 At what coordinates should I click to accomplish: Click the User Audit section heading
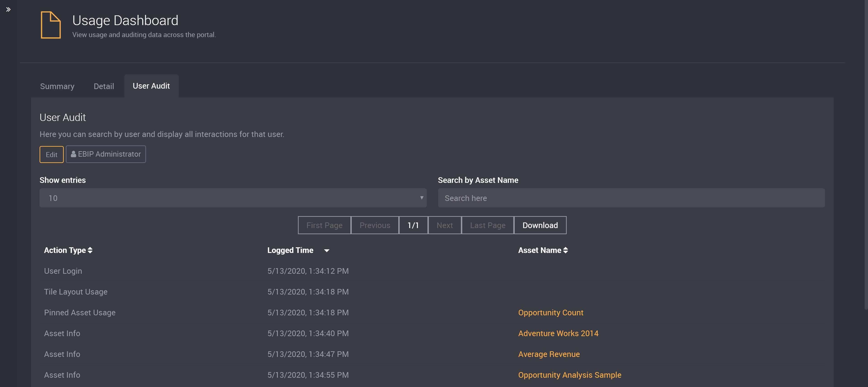click(x=63, y=117)
